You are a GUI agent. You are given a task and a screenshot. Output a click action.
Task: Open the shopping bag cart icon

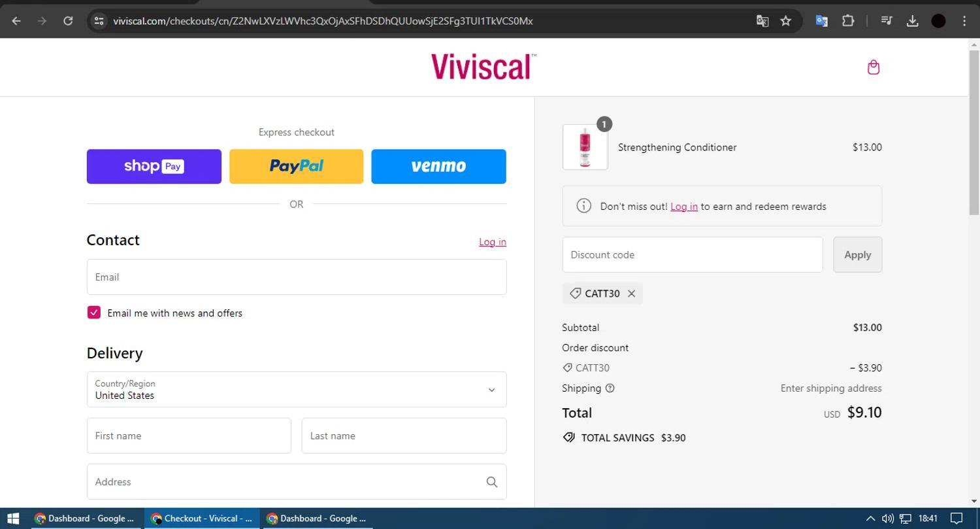click(874, 67)
